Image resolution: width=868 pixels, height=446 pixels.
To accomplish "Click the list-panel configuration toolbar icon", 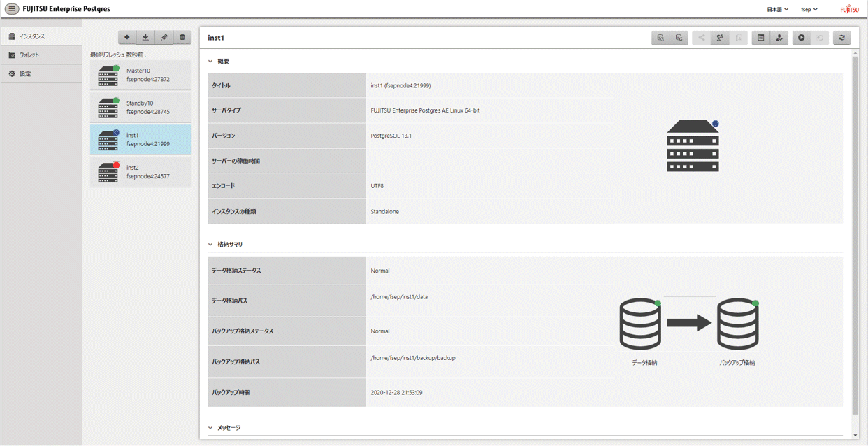I will (x=761, y=38).
